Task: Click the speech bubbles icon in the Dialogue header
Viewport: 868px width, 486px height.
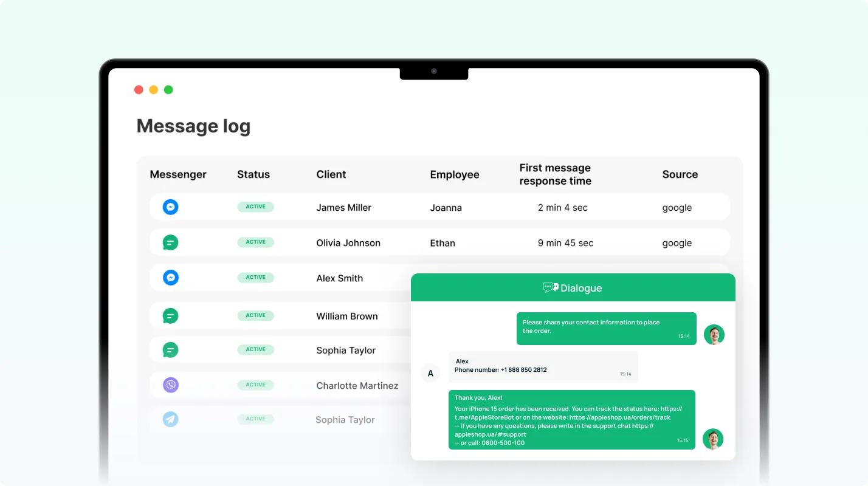Action: [550, 287]
